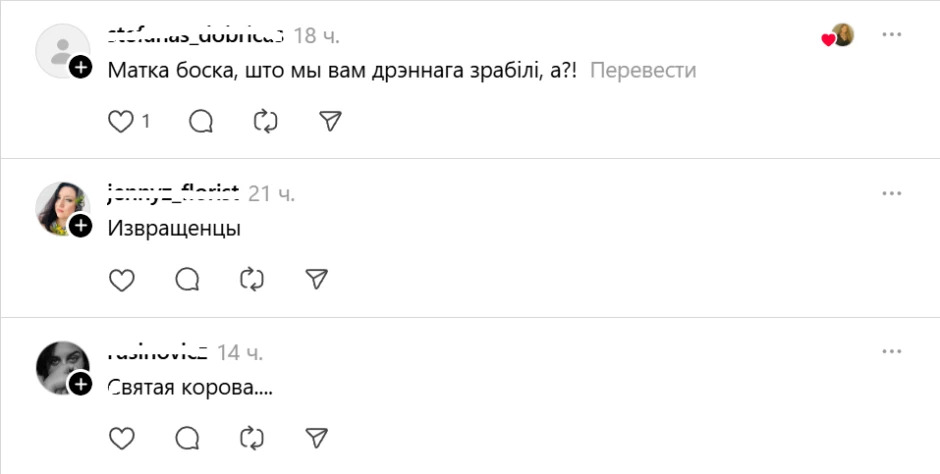Screen dimensions: 940x474
Task: Open more options for the "Святая корова" comment
Action: coord(892,351)
